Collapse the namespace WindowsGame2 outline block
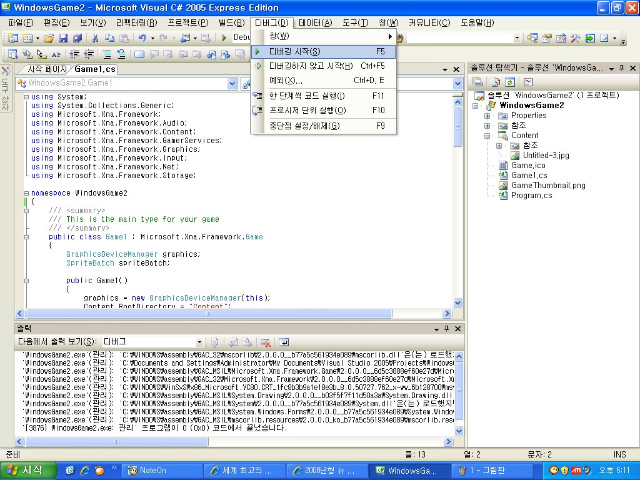The height and width of the screenshot is (480, 640). tap(26, 193)
